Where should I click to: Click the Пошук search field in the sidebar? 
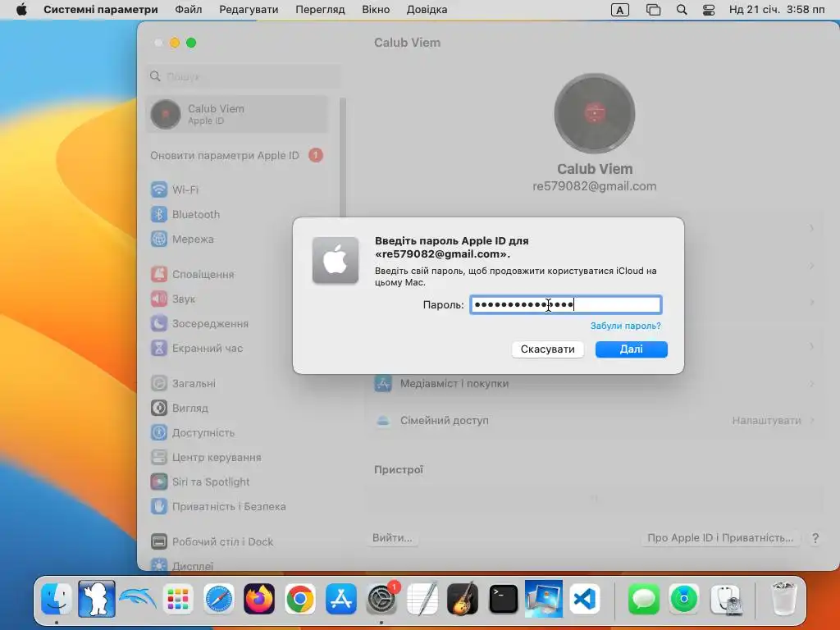pyautogui.click(x=244, y=76)
